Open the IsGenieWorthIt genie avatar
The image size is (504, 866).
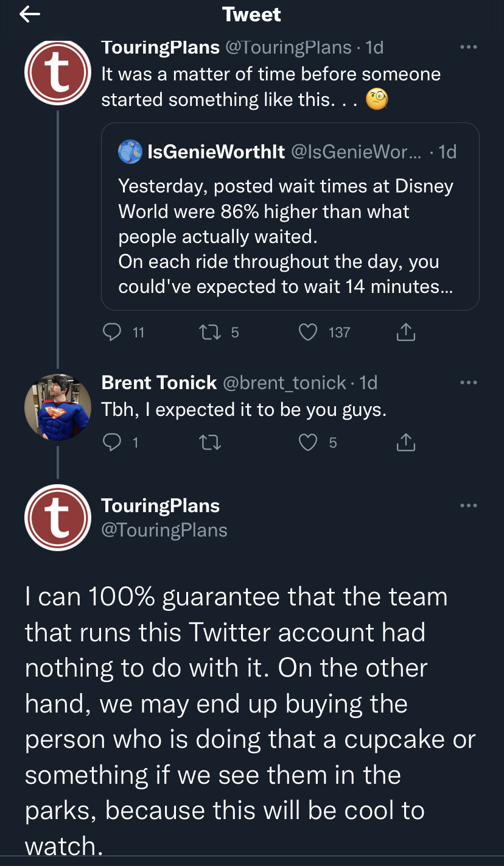(x=130, y=152)
